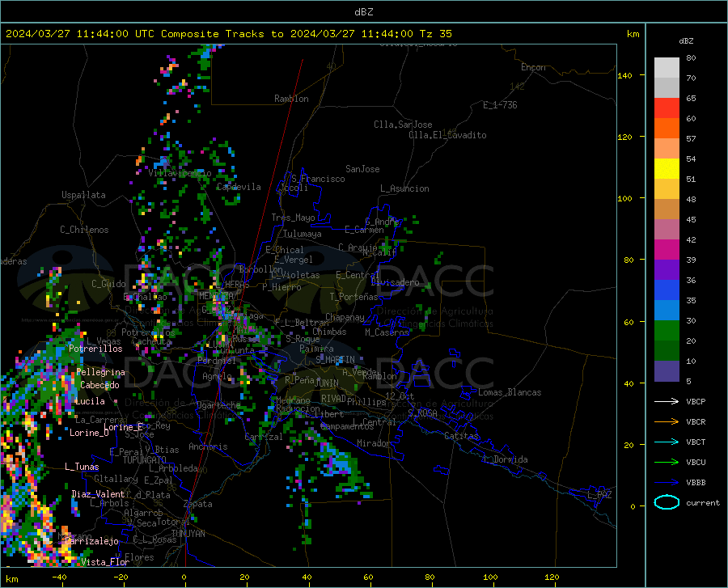
Task: Click the 'dBZ' label above the color scale
Action: [x=686, y=40]
